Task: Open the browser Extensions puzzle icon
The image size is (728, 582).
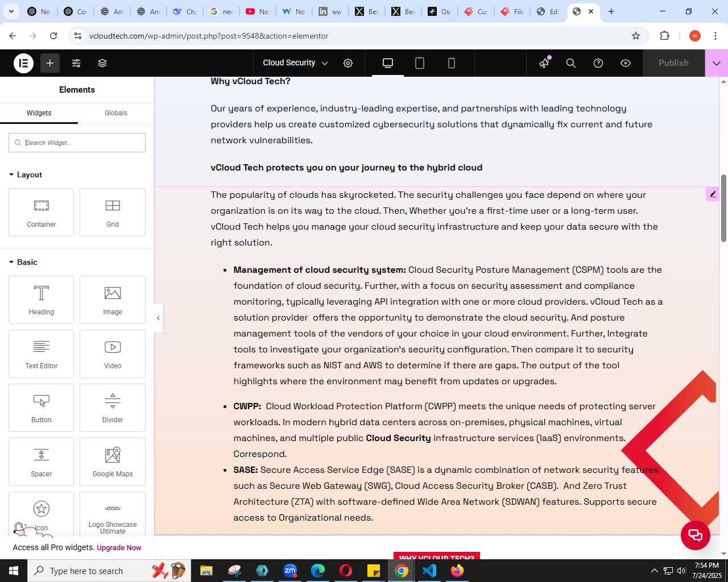Action: (x=664, y=36)
